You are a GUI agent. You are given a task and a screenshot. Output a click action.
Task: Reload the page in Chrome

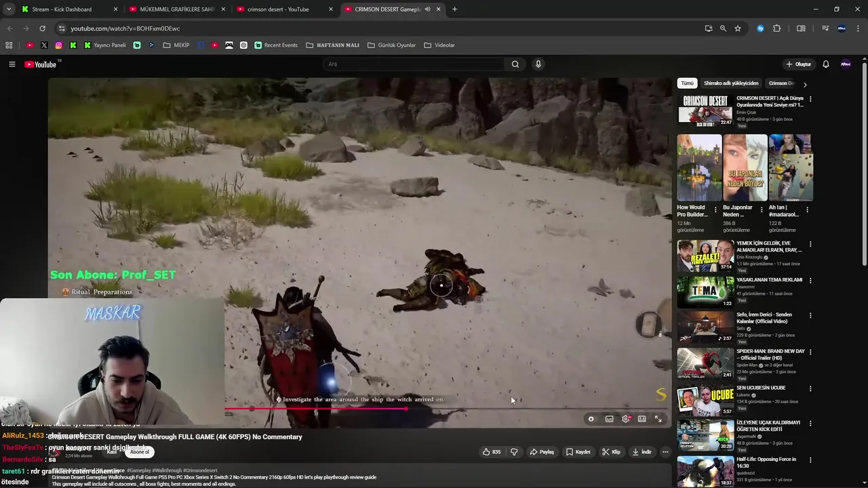(x=42, y=28)
